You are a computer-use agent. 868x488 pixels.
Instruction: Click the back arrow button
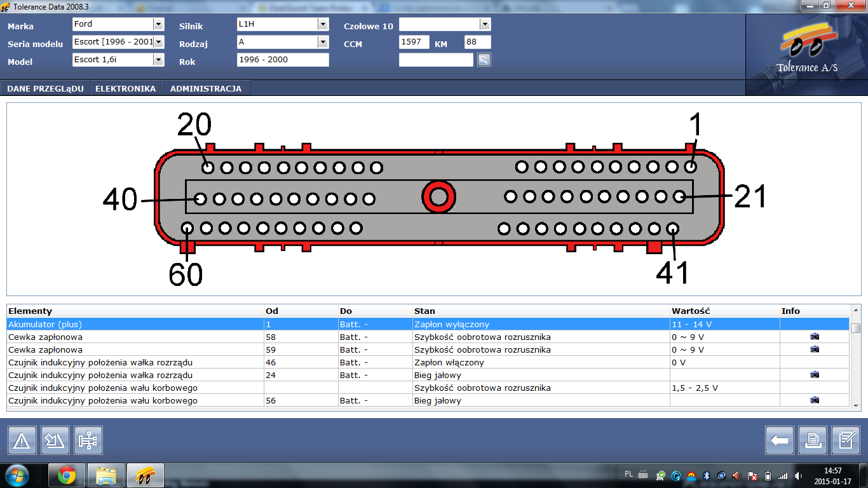[x=779, y=440]
